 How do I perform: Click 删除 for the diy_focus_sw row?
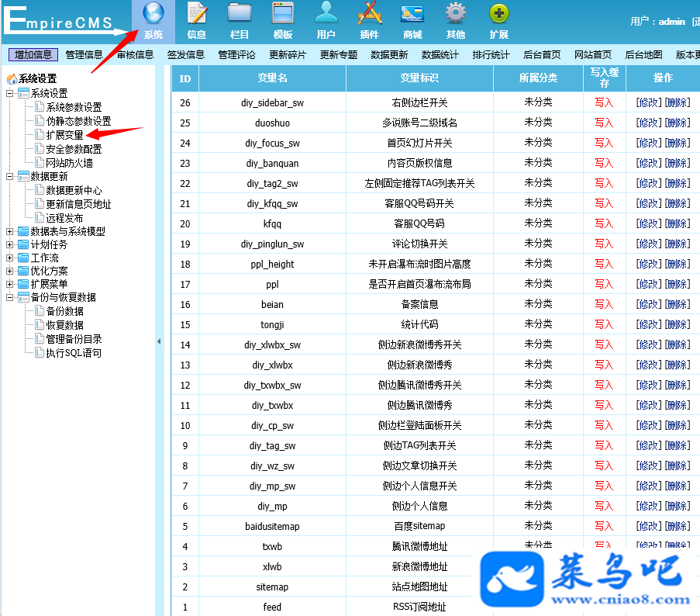[x=678, y=143]
